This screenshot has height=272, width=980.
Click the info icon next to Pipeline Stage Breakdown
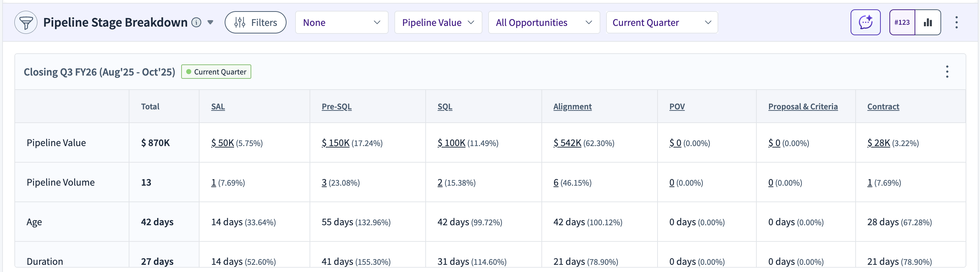(x=196, y=22)
